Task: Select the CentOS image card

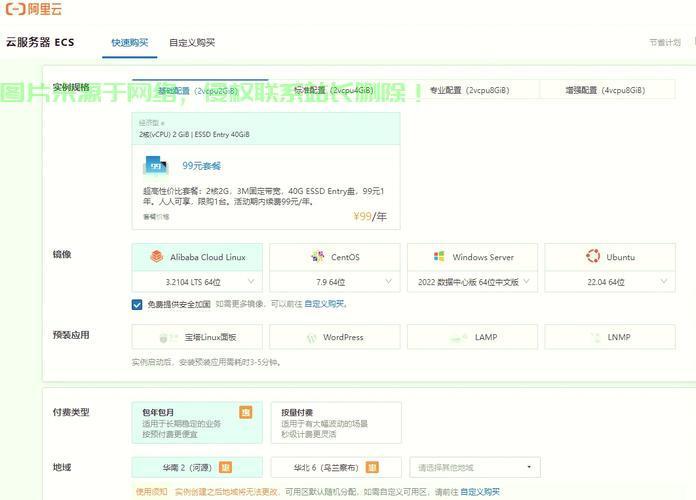Action: (335, 257)
